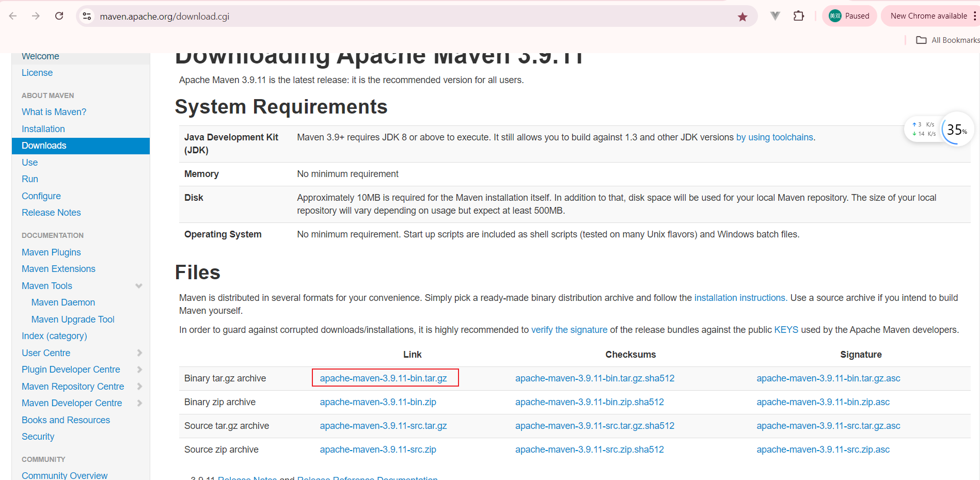
Task: Open the src.zip.sha512 checksum link
Action: (590, 450)
